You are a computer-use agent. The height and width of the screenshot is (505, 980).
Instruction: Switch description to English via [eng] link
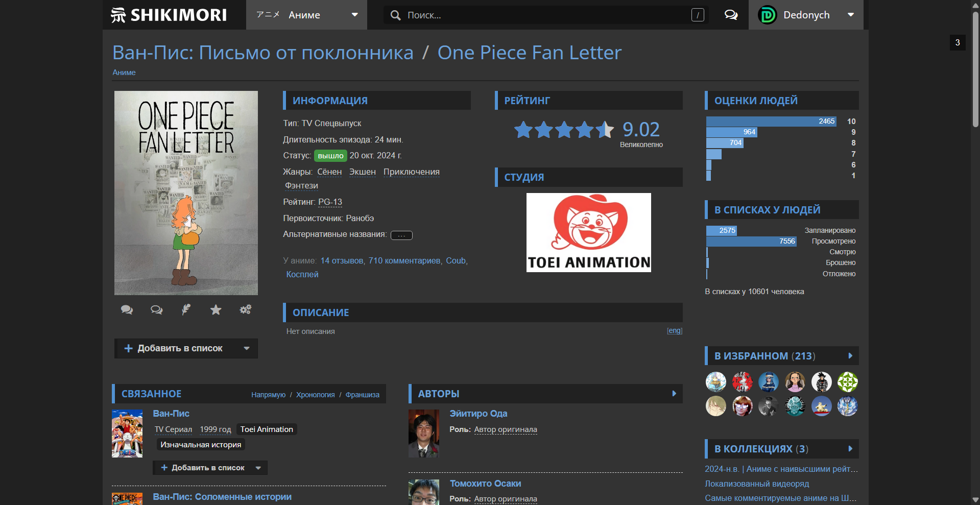coord(675,331)
